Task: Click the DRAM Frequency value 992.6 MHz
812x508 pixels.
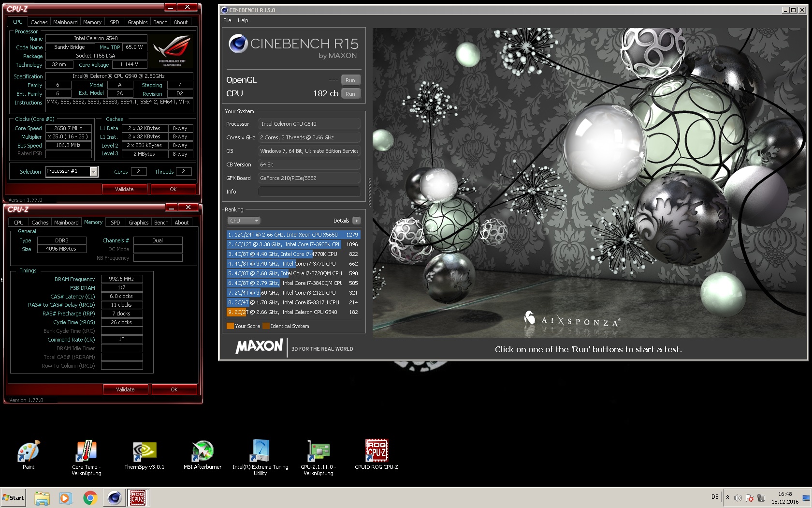Action: tap(122, 279)
